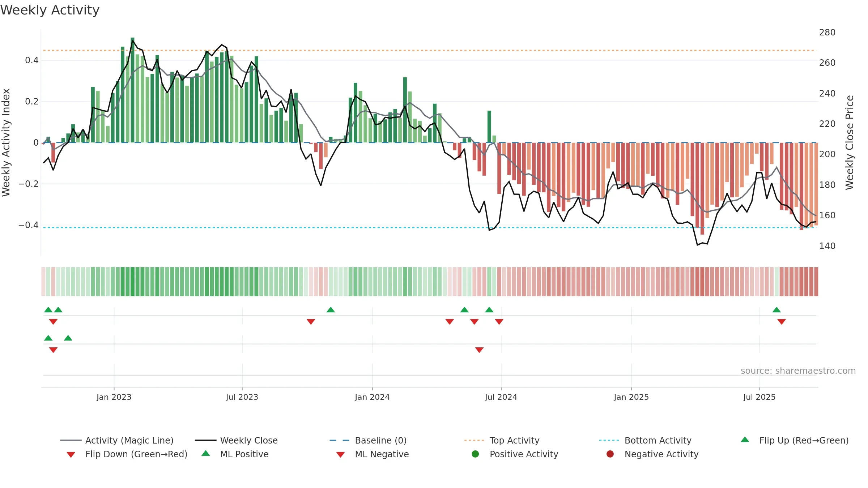Click the 160 price axis tick
This screenshot has height=488, width=868.
(x=827, y=215)
